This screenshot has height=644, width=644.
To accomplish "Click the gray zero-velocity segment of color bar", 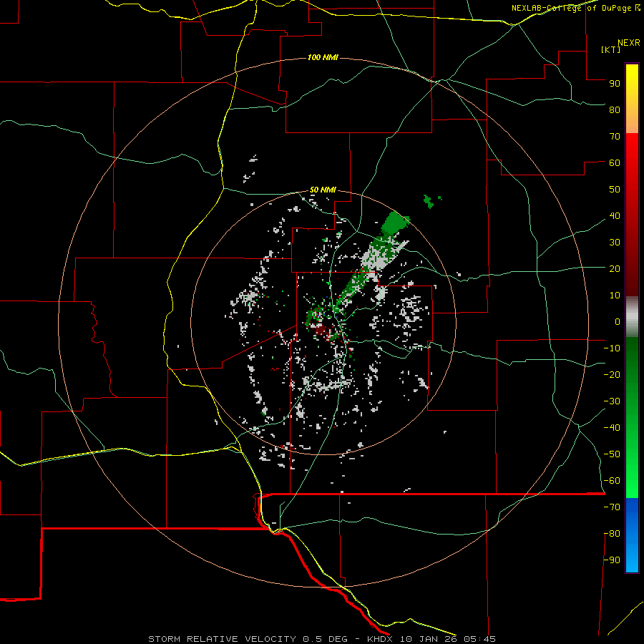I will pyautogui.click(x=632, y=317).
